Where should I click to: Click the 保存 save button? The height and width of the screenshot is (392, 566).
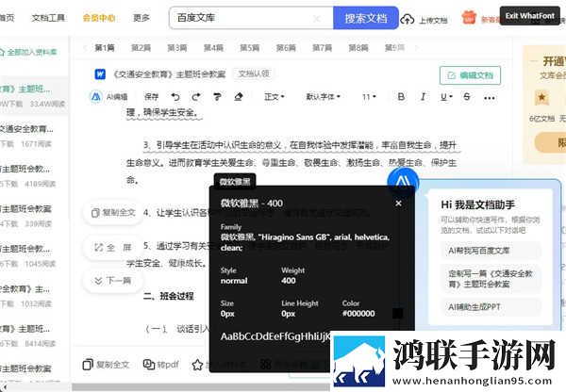[x=151, y=97]
